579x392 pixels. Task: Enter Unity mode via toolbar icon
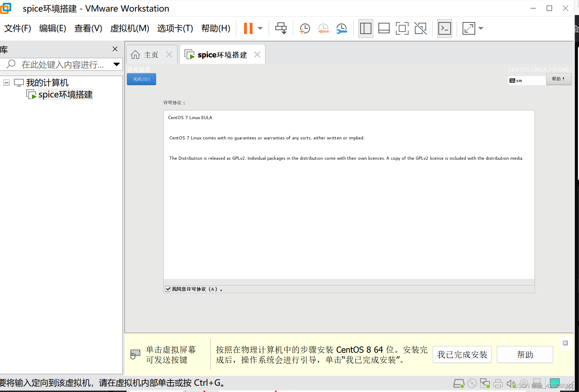pyautogui.click(x=420, y=28)
